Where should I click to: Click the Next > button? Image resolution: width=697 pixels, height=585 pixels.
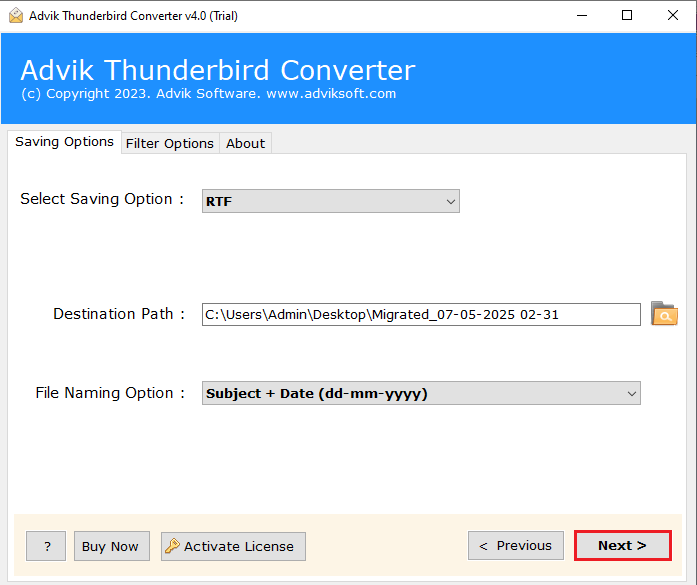pos(622,545)
